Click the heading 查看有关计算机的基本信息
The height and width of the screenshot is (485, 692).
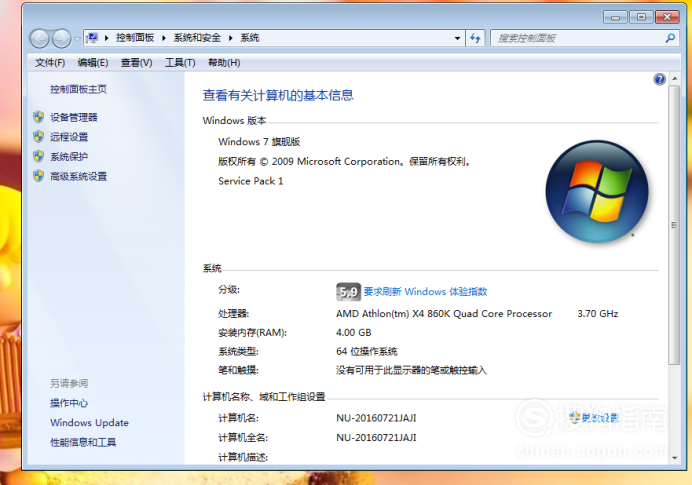point(278,95)
